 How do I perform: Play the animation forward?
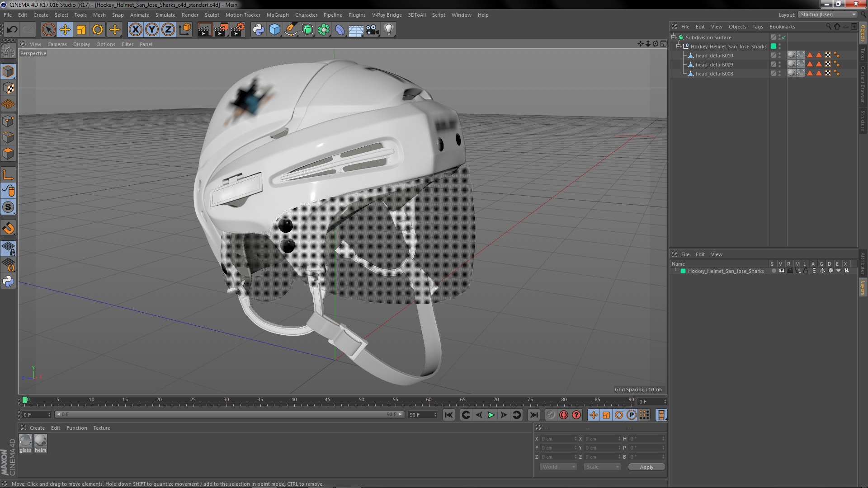(x=491, y=415)
